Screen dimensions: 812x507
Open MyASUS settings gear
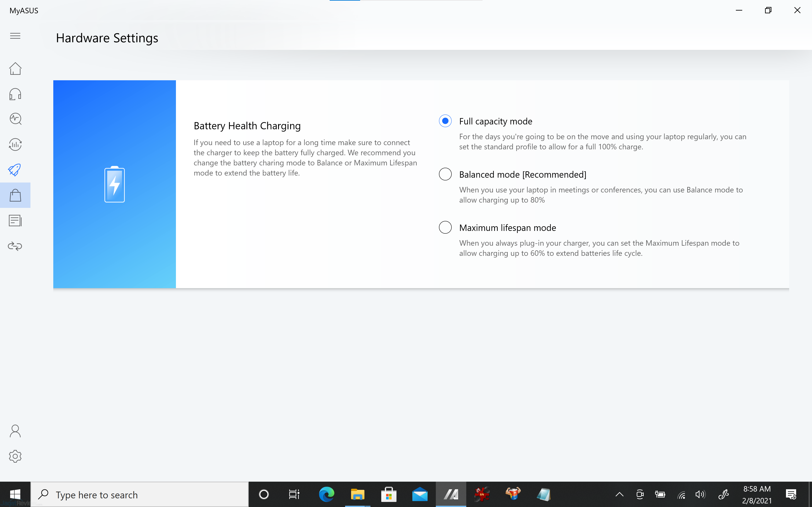point(15,456)
